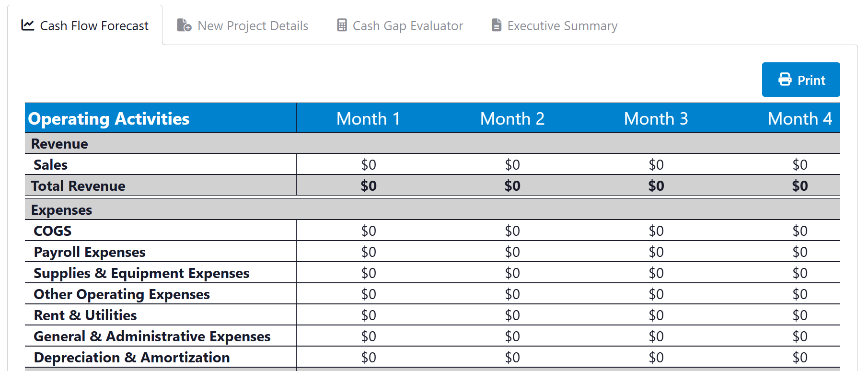Image resolution: width=868 pixels, height=371 pixels.
Task: Click the document icon beside Executive Summary
Action: point(497,25)
